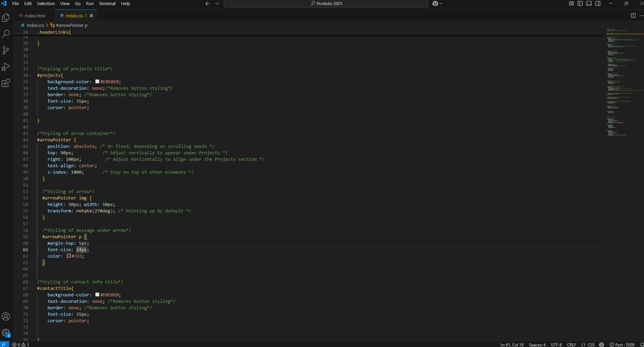
Task: Toggle the Secondary Side Bar
Action: coord(598,3)
